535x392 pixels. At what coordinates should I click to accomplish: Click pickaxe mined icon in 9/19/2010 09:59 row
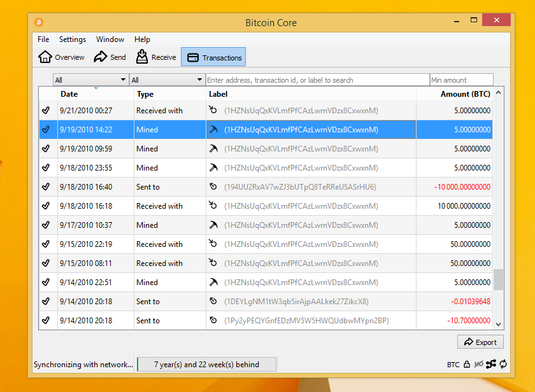click(x=213, y=149)
